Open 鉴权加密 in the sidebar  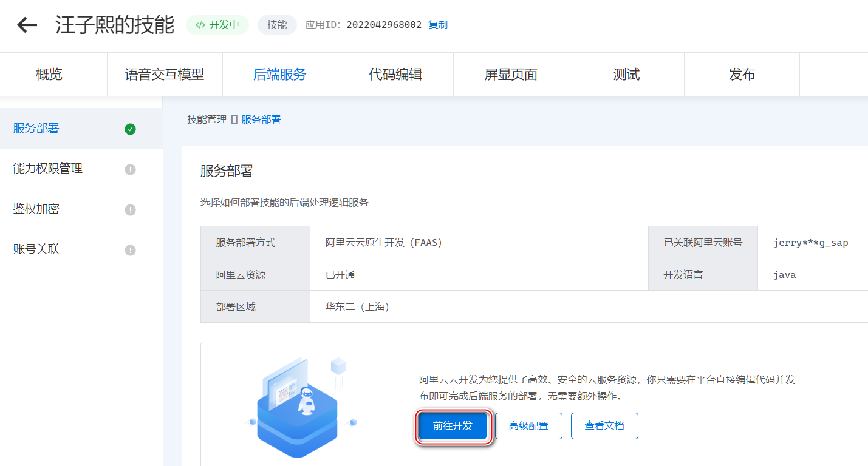tap(81, 209)
